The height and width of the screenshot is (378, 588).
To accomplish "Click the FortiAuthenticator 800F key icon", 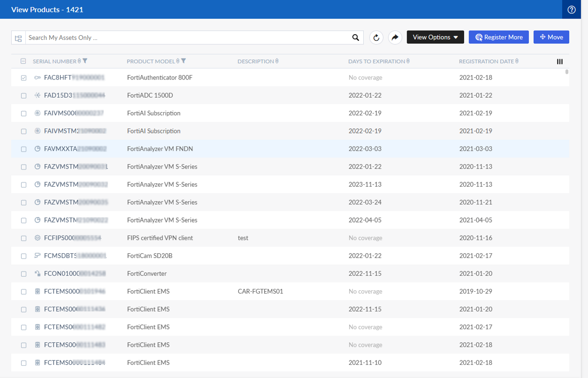I will pyautogui.click(x=38, y=78).
